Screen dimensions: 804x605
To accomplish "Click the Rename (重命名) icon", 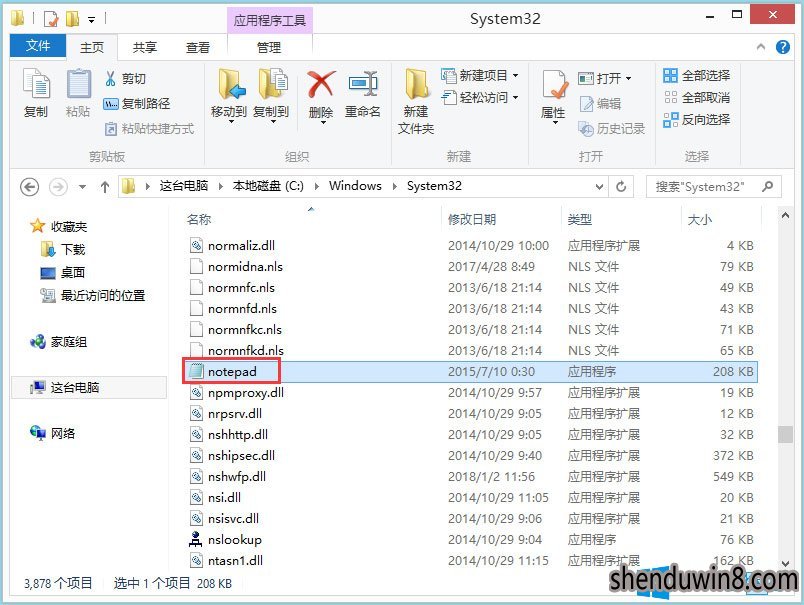I will [363, 83].
